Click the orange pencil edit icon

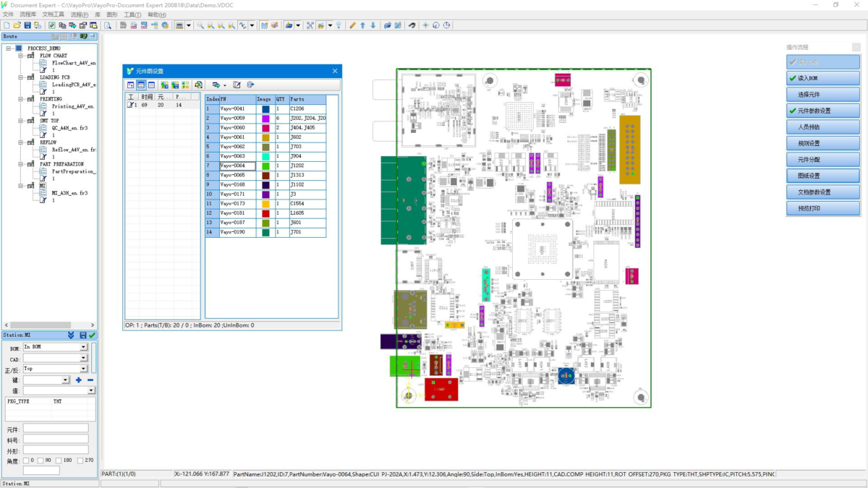pos(352,25)
